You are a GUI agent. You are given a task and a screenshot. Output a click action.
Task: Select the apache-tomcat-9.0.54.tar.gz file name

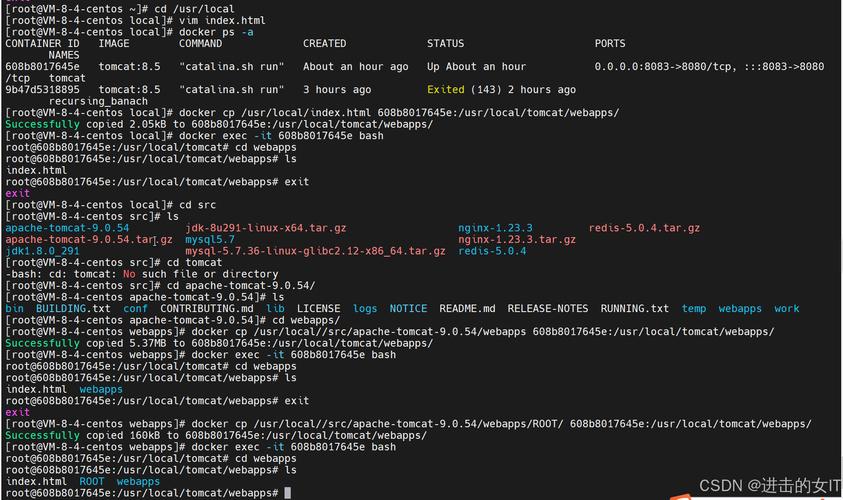click(89, 239)
